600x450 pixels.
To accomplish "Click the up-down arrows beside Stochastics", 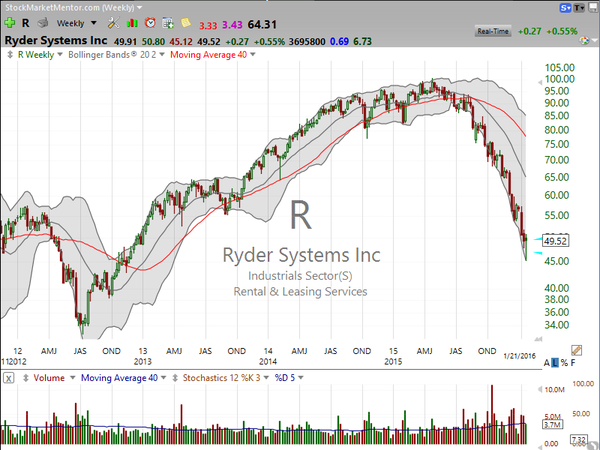I will (x=175, y=378).
